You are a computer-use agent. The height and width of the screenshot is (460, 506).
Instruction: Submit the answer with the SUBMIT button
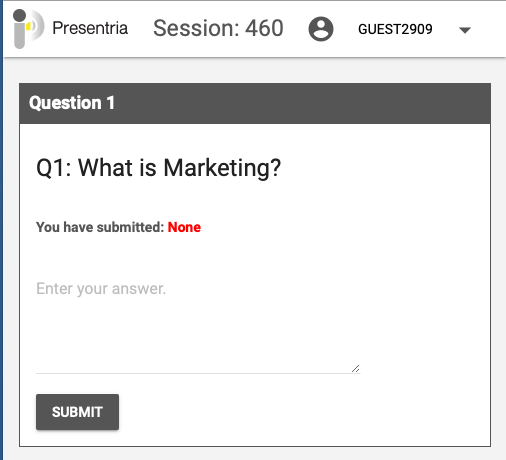[77, 412]
